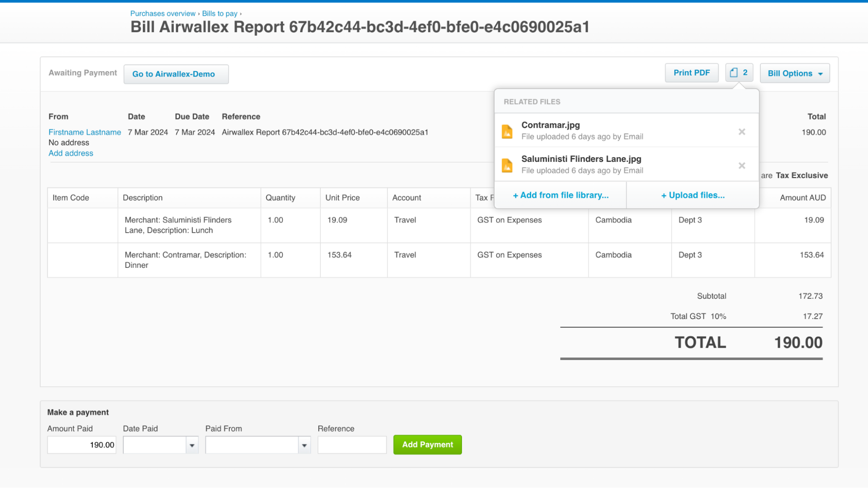Viewport: 868px width, 488px height.
Task: Click the Add address link
Action: 71,153
